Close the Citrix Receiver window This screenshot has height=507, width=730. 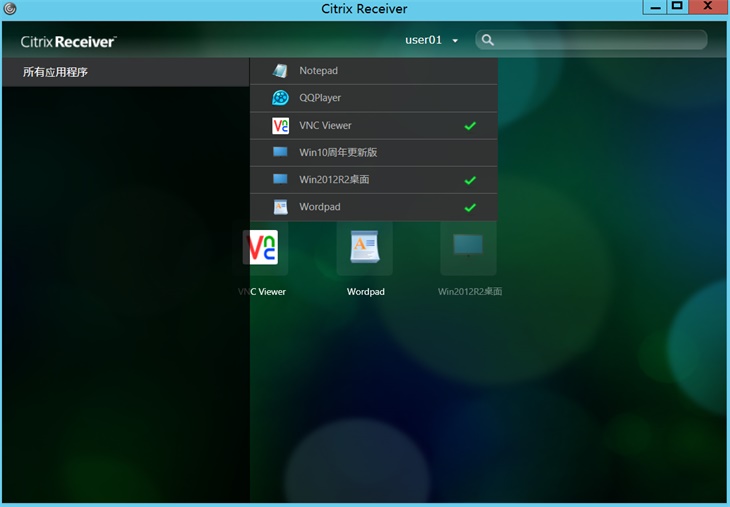pos(708,7)
